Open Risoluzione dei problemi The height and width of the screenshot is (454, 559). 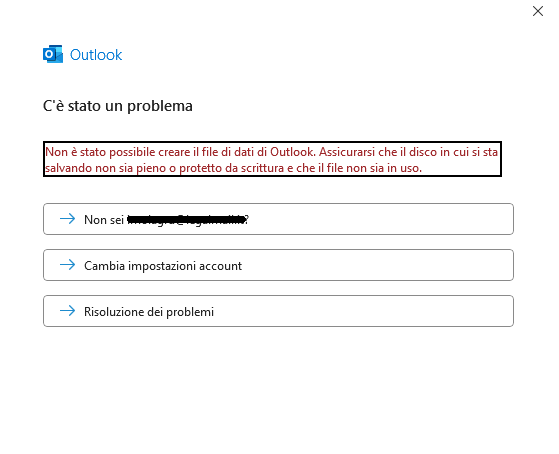coord(278,311)
